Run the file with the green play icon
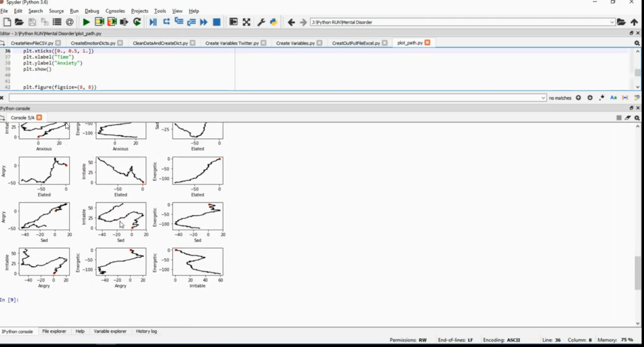 point(86,22)
